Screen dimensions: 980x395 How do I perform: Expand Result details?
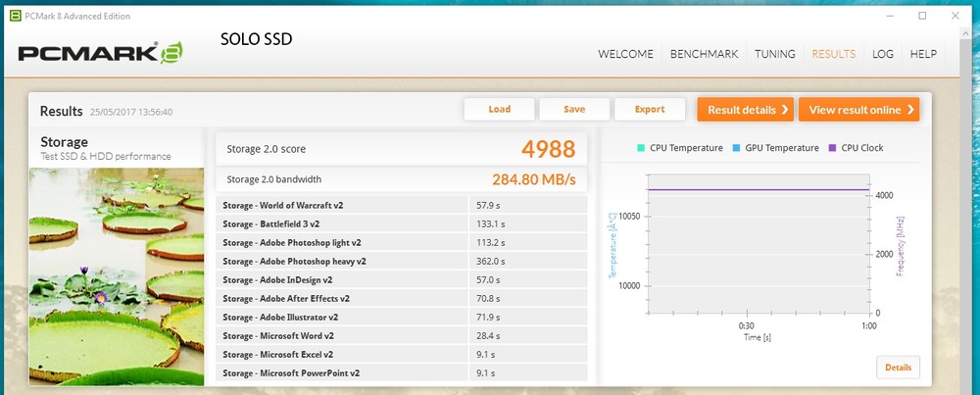click(745, 110)
